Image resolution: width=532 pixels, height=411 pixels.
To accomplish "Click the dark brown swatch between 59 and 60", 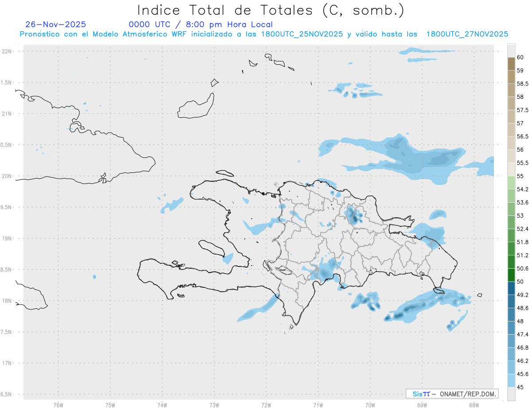I will [511, 64].
